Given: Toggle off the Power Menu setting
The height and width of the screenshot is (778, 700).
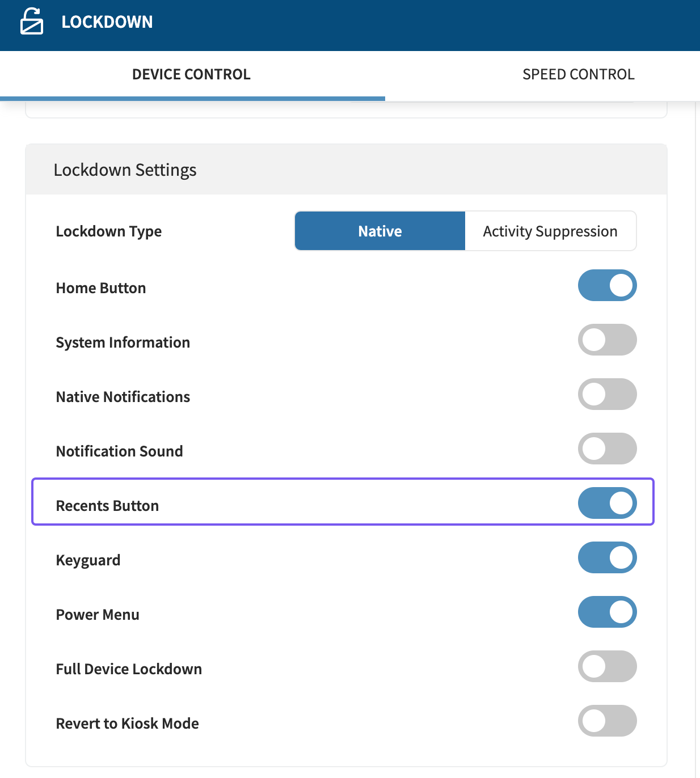Looking at the screenshot, I should pyautogui.click(x=607, y=612).
